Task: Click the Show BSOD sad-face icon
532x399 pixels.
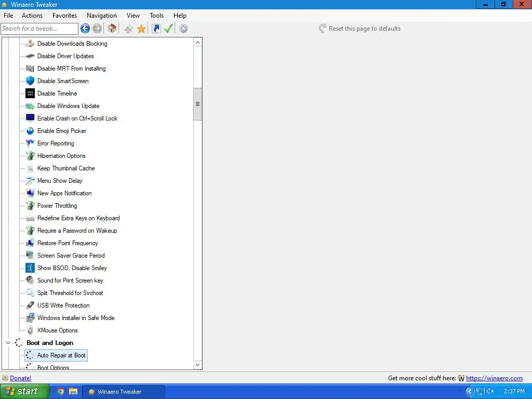Action: 30,268
